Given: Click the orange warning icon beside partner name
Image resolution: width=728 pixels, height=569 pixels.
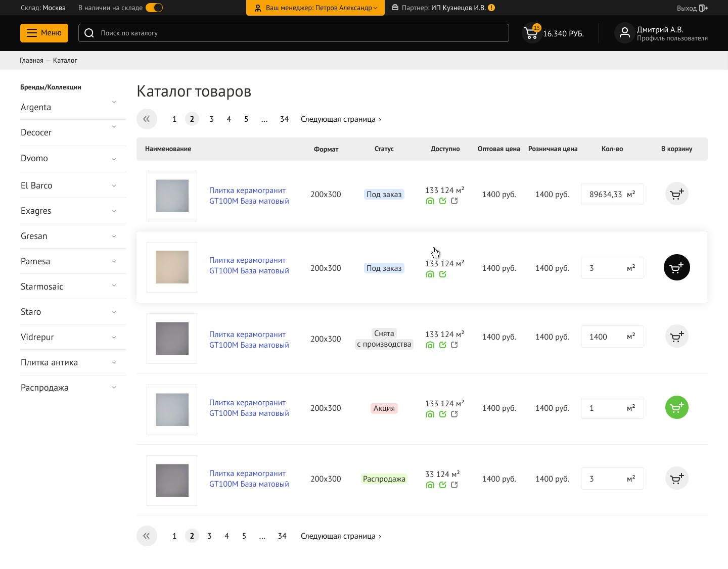Looking at the screenshot, I should pyautogui.click(x=491, y=8).
